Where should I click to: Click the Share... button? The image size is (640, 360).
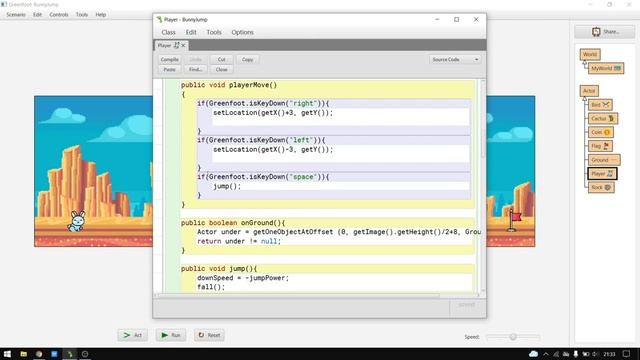pyautogui.click(x=605, y=31)
